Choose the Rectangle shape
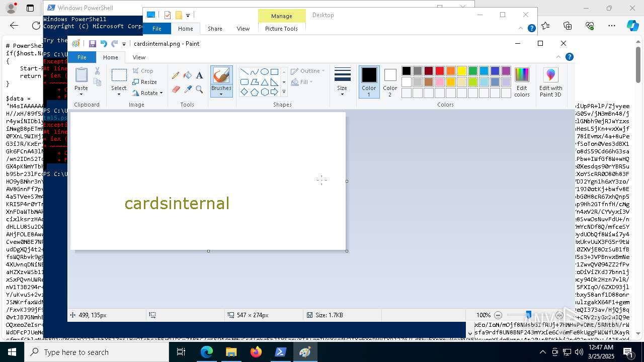The height and width of the screenshot is (362, 644). pyautogui.click(x=274, y=71)
